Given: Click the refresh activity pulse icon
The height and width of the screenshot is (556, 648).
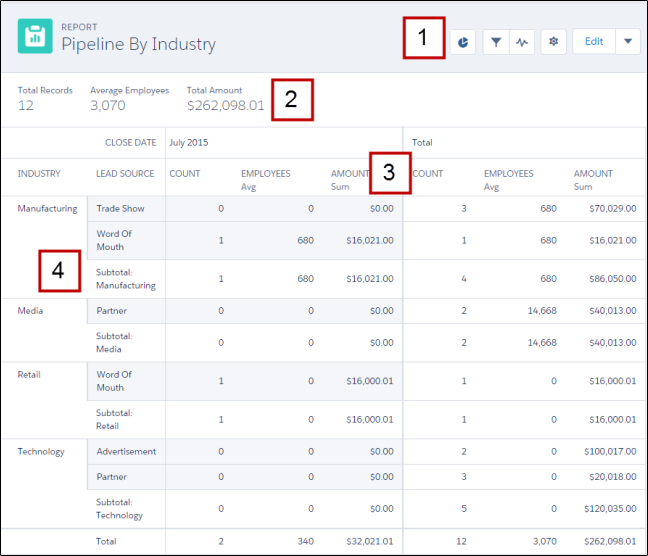Looking at the screenshot, I should [x=522, y=42].
